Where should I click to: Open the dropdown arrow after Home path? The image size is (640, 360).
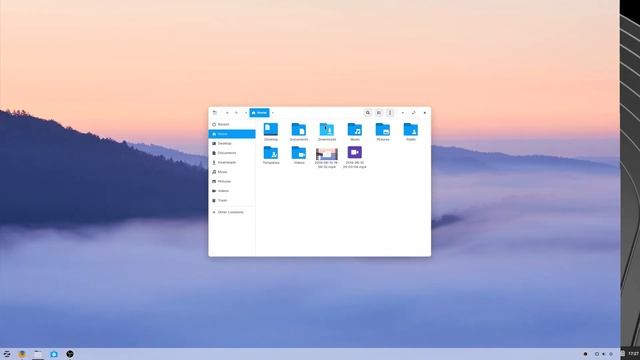pos(273,113)
